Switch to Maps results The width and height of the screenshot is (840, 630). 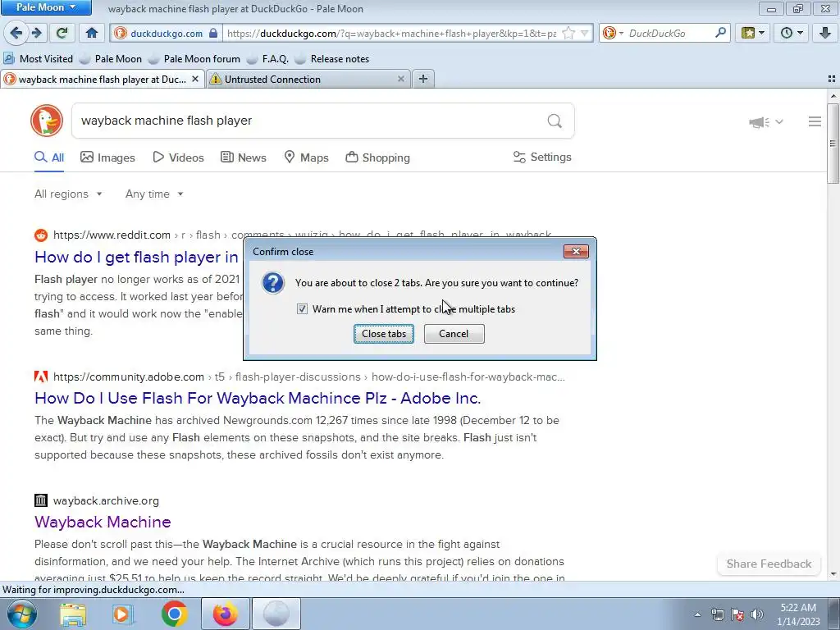click(x=306, y=157)
